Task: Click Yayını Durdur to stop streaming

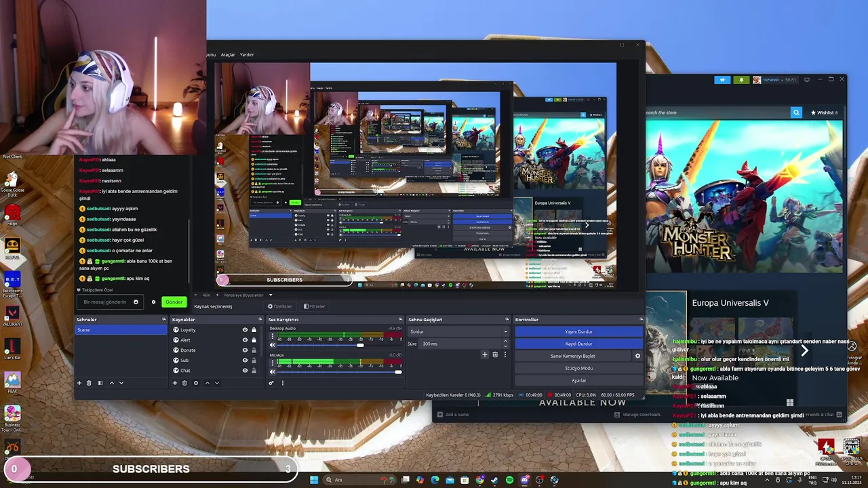Action: pyautogui.click(x=578, y=331)
